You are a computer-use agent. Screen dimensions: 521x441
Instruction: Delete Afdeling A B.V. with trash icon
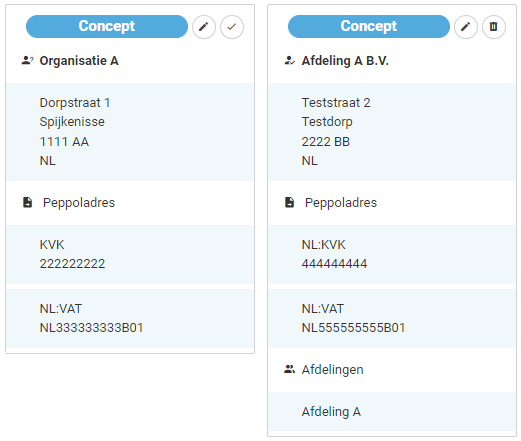point(494,27)
